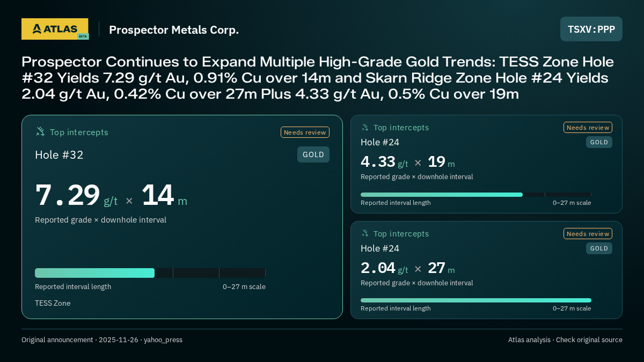The height and width of the screenshot is (362, 644).
Task: Click the 2.04 g/t grade value
Action: point(384,268)
